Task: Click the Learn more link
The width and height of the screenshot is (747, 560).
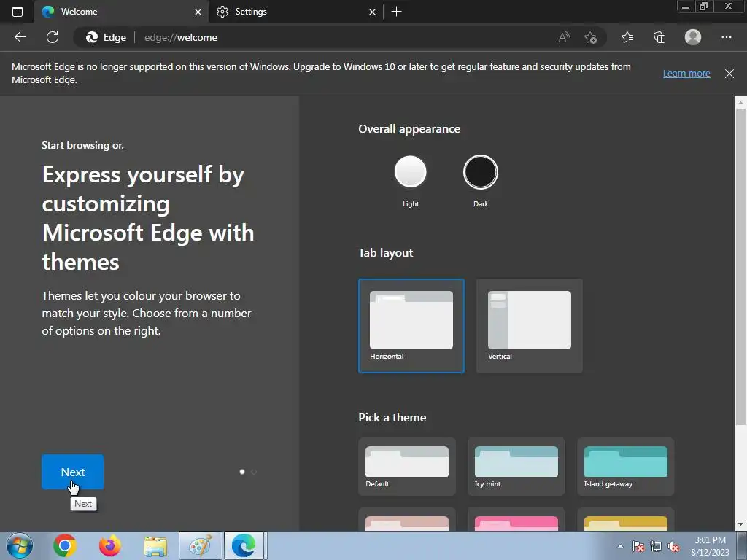Action: [686, 74]
